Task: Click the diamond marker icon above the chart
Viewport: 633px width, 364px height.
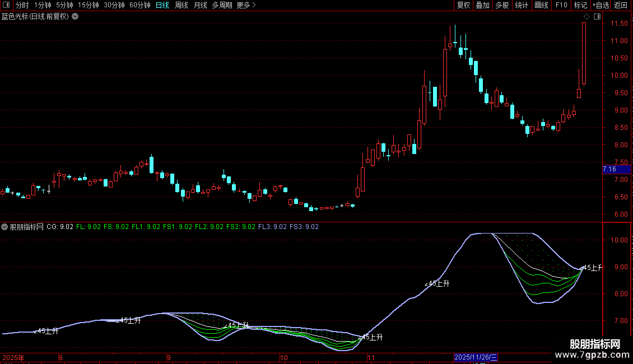Action: pyautogui.click(x=587, y=17)
